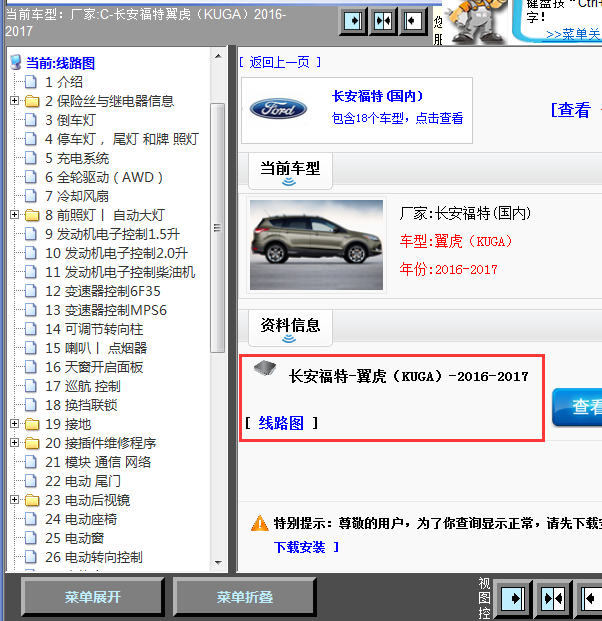Click the current 线路图 root computer icon
Viewport: 602px width, 621px height.
click(x=16, y=63)
